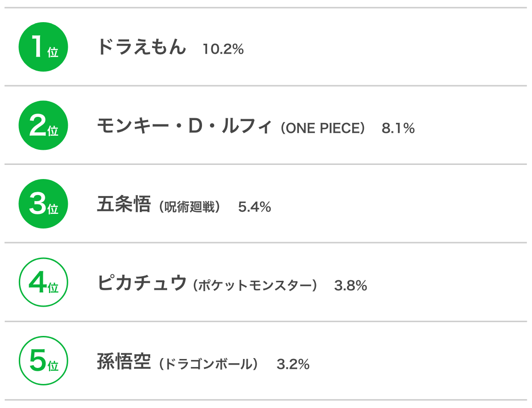Viewport: 532px width, 408px height.
Task: Click the green 3位 rank badge
Action: (x=43, y=204)
